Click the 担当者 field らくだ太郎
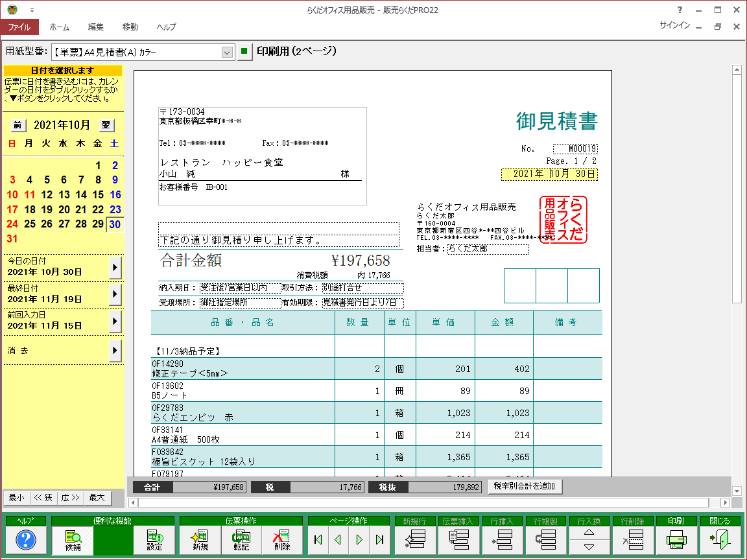The image size is (747, 560). [488, 249]
